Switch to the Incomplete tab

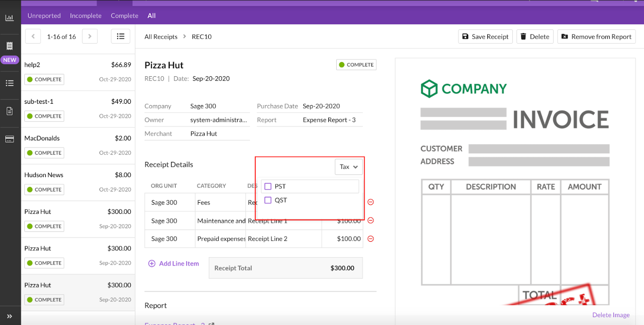[86, 15]
